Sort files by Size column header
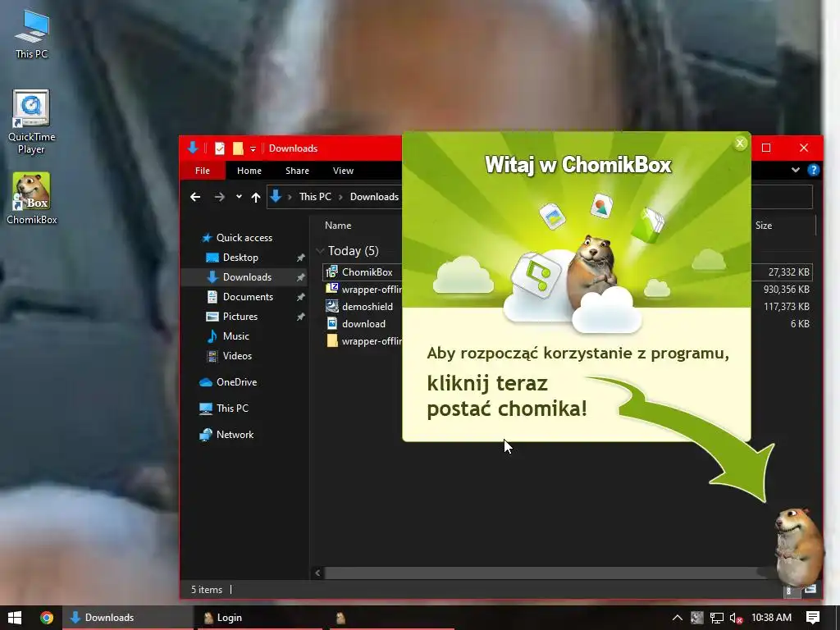This screenshot has width=840, height=630. point(764,226)
